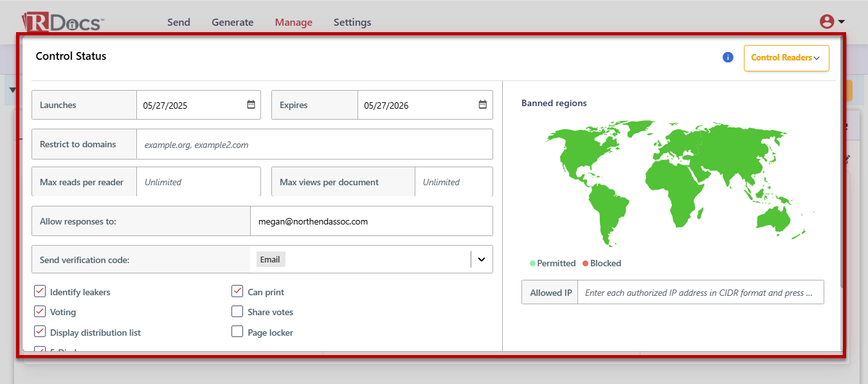Image resolution: width=868 pixels, height=384 pixels.
Task: Open the Generate menu
Action: point(233,22)
